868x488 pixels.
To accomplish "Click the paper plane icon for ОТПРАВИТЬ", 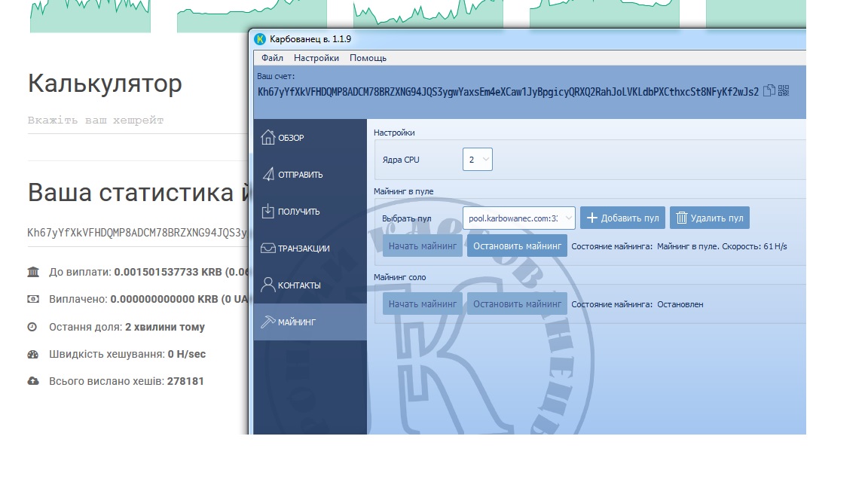I will click(x=268, y=174).
